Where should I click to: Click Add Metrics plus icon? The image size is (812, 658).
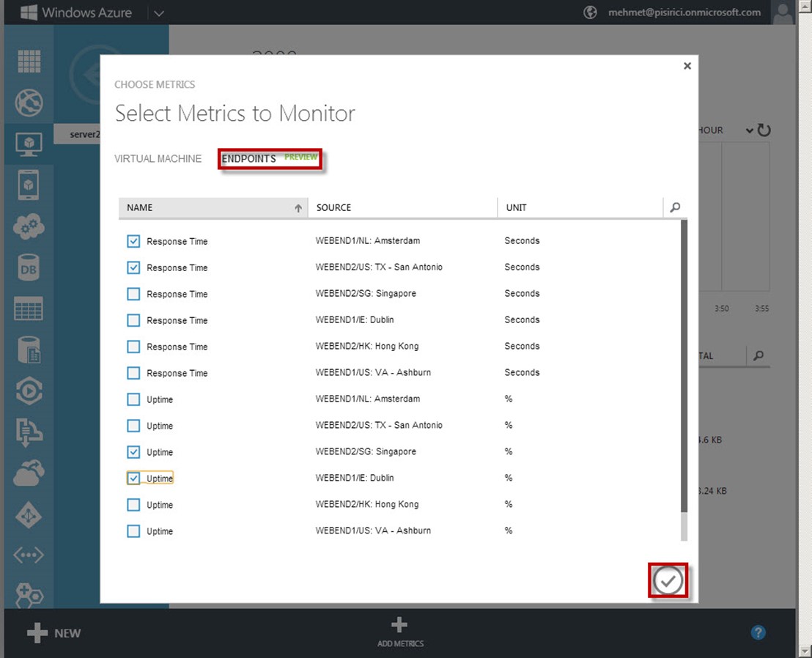[x=399, y=625]
